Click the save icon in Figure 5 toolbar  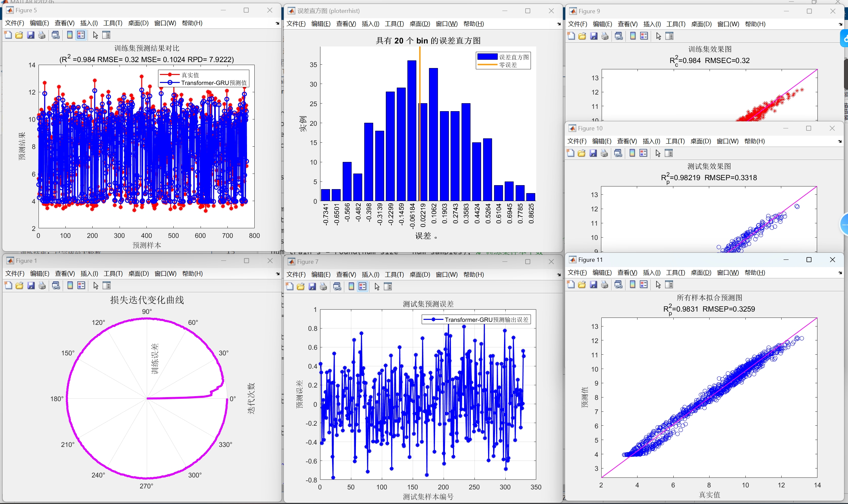point(31,35)
